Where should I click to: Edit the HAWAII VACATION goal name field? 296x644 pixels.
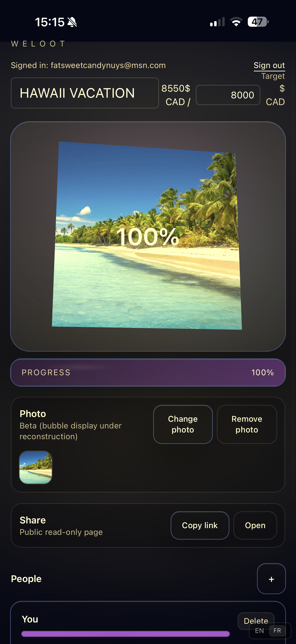(x=85, y=93)
